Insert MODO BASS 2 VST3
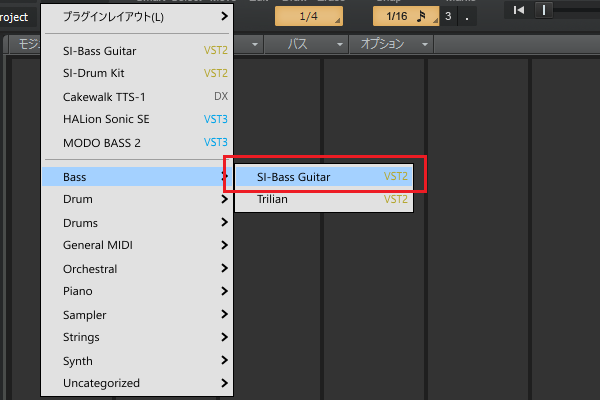The image size is (600, 400). [x=137, y=143]
